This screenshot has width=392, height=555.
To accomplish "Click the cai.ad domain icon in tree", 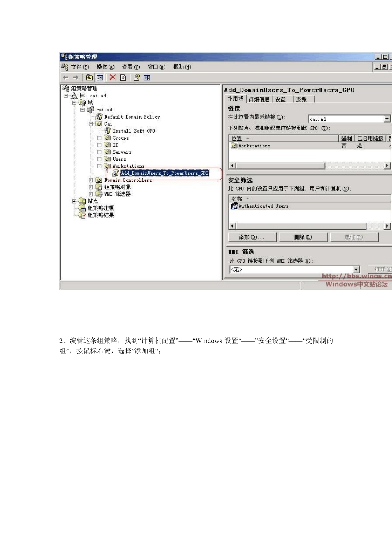I will pos(91,109).
